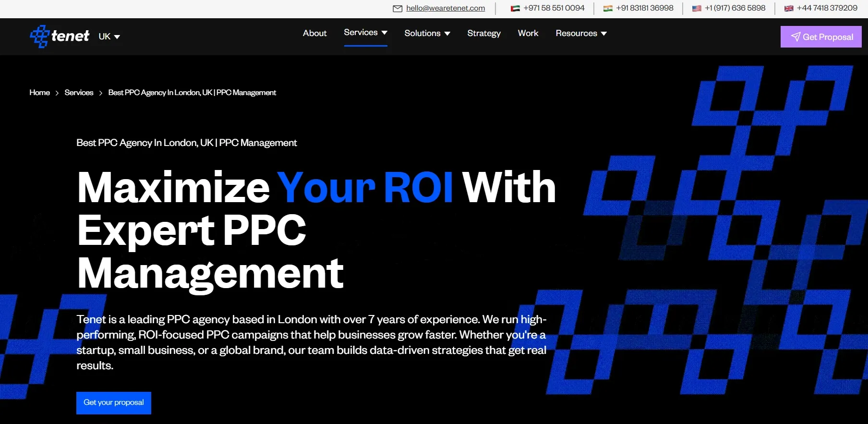Call the +44 7418 379209 number

pos(827,8)
